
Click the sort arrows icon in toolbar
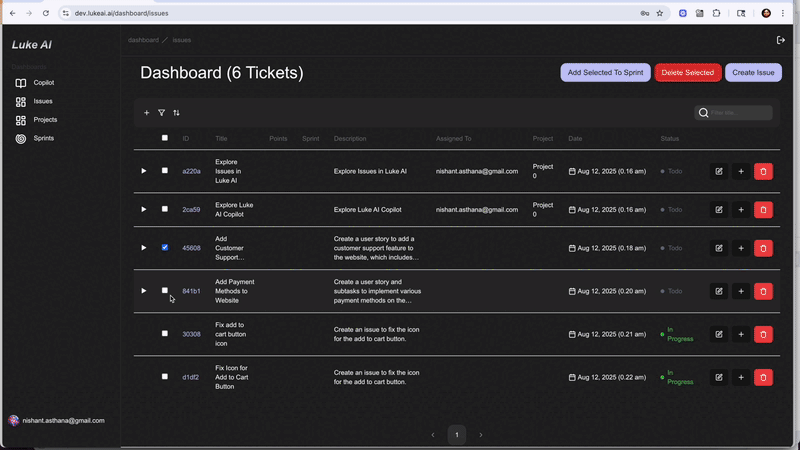(177, 113)
